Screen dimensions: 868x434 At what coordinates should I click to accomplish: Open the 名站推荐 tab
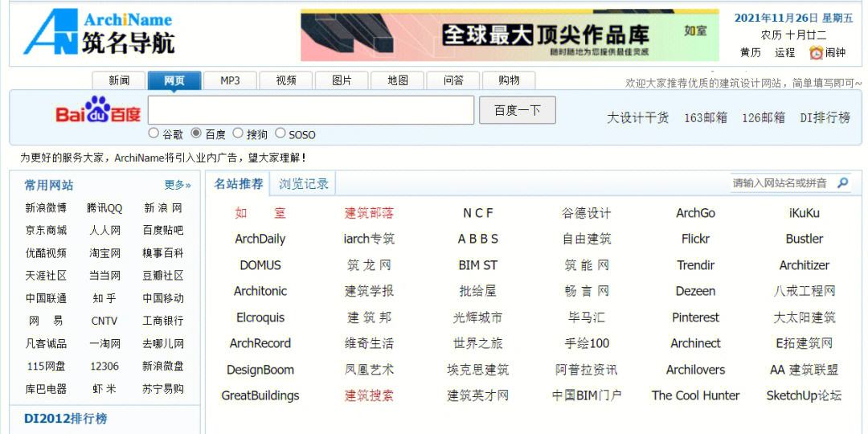coord(239,184)
